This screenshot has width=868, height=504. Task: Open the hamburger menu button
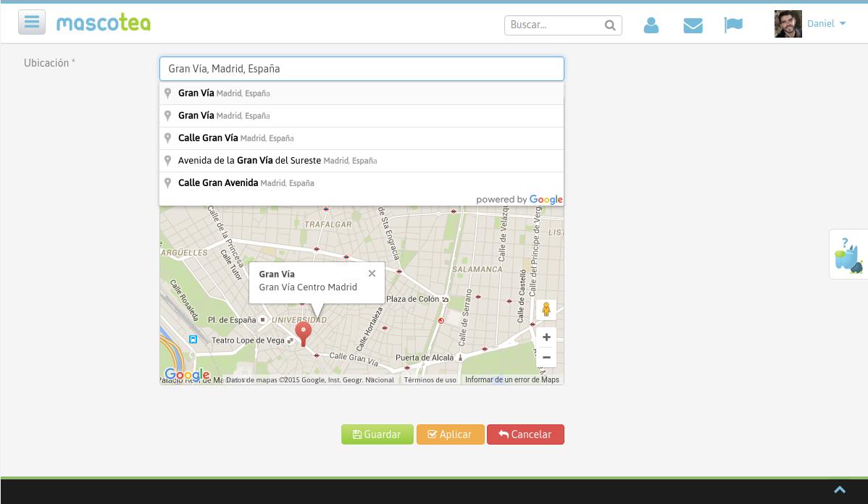pyautogui.click(x=32, y=22)
